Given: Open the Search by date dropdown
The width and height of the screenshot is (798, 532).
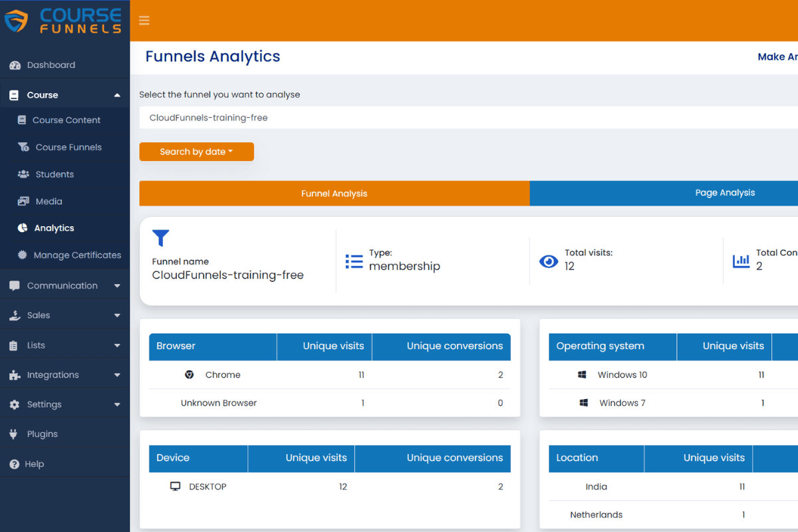Looking at the screenshot, I should [196, 152].
